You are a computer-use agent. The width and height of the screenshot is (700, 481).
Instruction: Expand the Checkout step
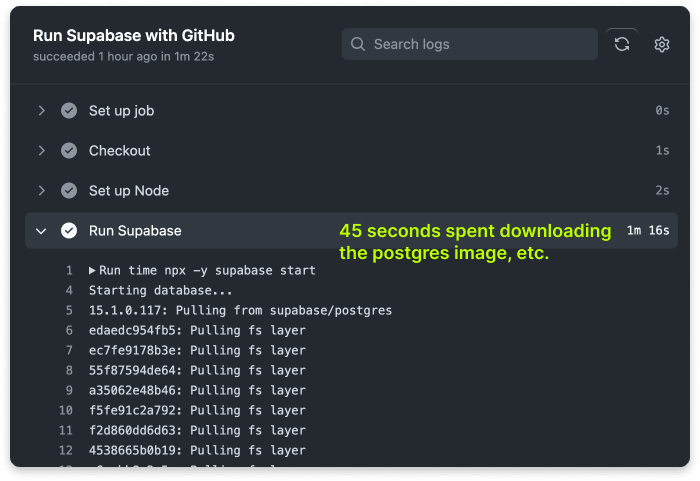click(x=42, y=151)
